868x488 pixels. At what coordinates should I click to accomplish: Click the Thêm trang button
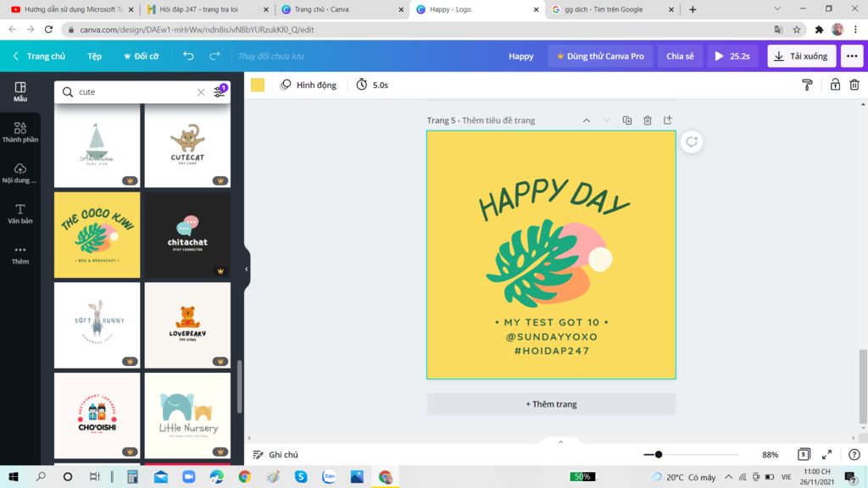tap(551, 404)
